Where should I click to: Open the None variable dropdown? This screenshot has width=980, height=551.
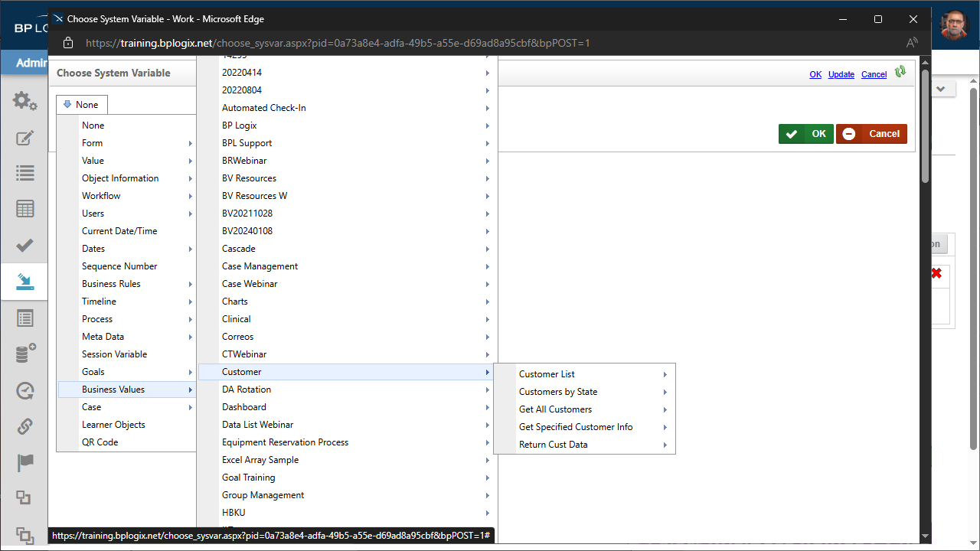pyautogui.click(x=81, y=105)
